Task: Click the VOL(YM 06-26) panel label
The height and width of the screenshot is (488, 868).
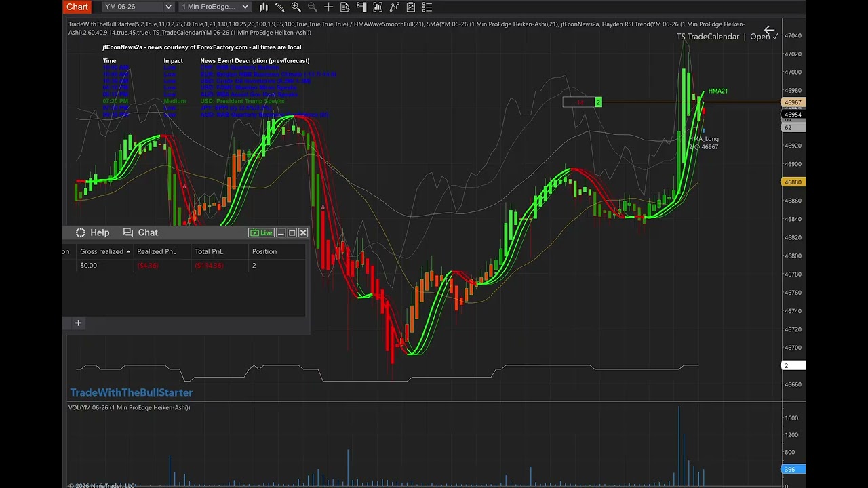Action: (x=129, y=407)
